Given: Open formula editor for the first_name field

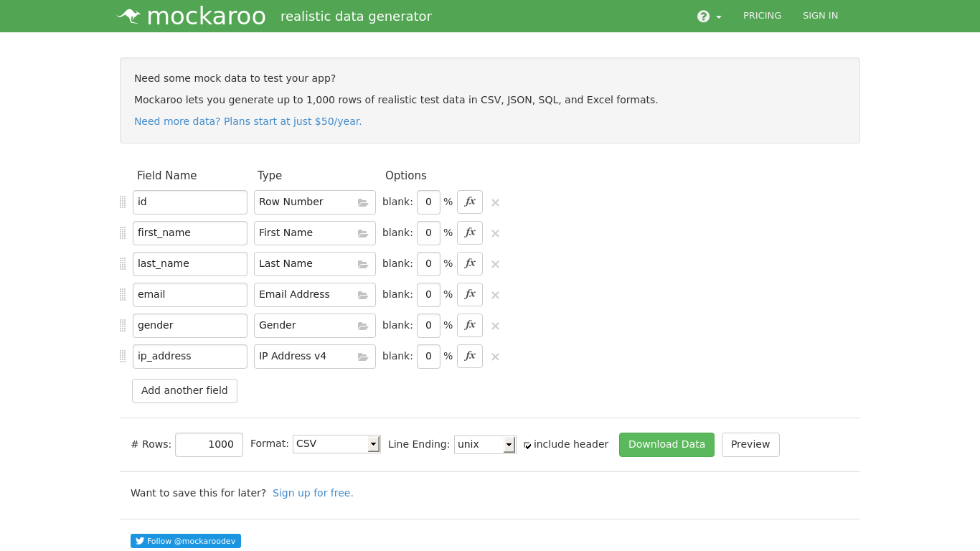Looking at the screenshot, I should coord(470,233).
